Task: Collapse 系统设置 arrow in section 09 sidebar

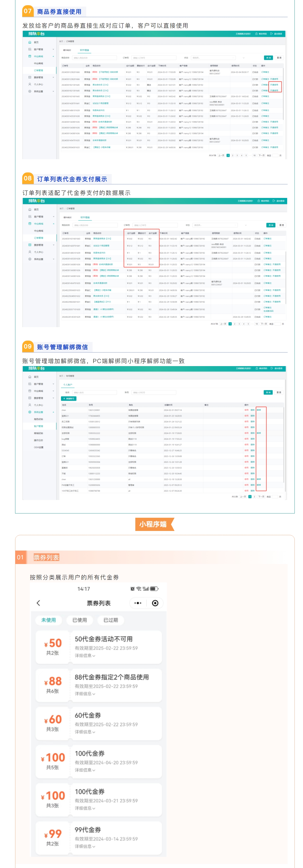Action: (x=53, y=412)
